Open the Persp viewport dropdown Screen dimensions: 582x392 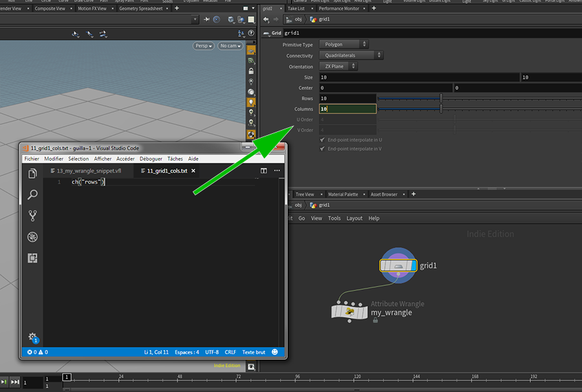pyautogui.click(x=203, y=46)
